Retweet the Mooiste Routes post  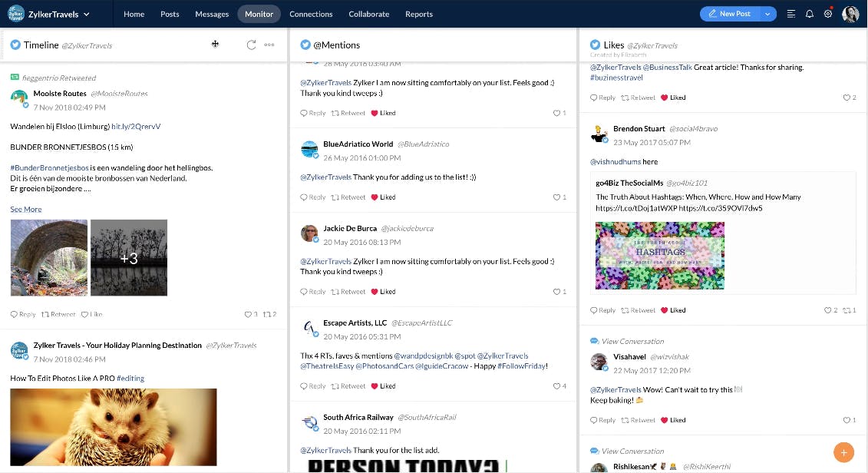tap(58, 315)
